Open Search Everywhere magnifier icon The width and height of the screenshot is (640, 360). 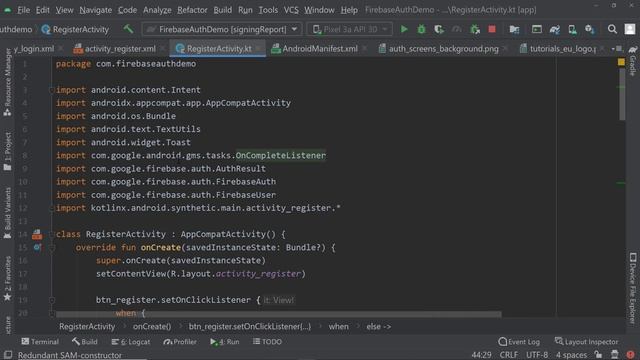click(x=612, y=29)
